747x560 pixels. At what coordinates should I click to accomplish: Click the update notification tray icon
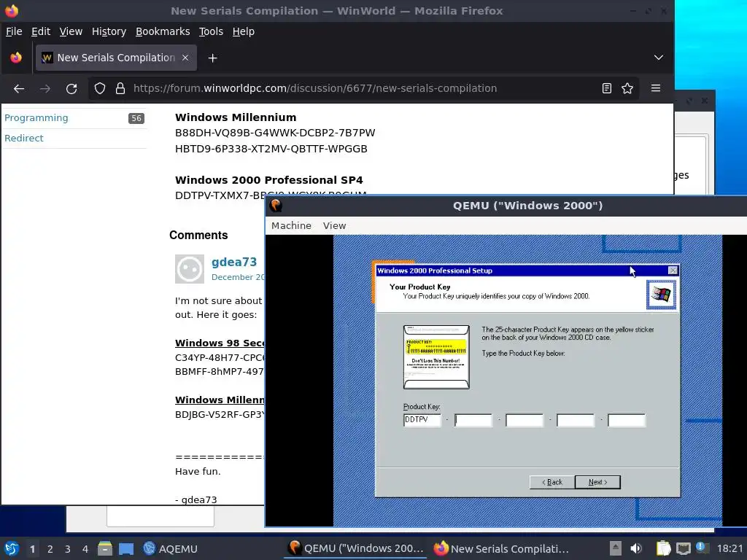[702, 548]
